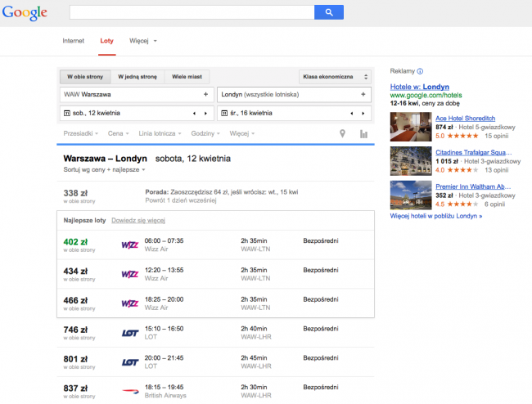Click the 2h 30min duration text
The height and width of the screenshot is (404, 532).
tap(254, 387)
